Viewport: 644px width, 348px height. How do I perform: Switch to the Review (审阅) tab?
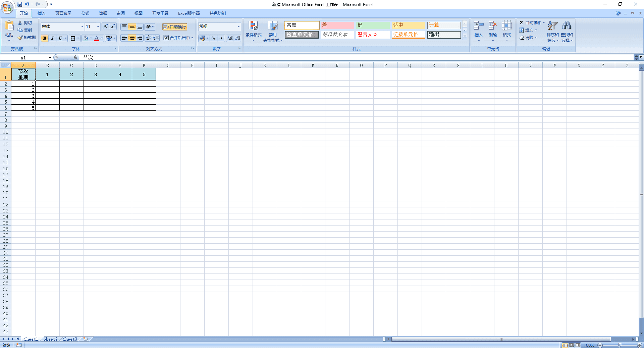(121, 13)
